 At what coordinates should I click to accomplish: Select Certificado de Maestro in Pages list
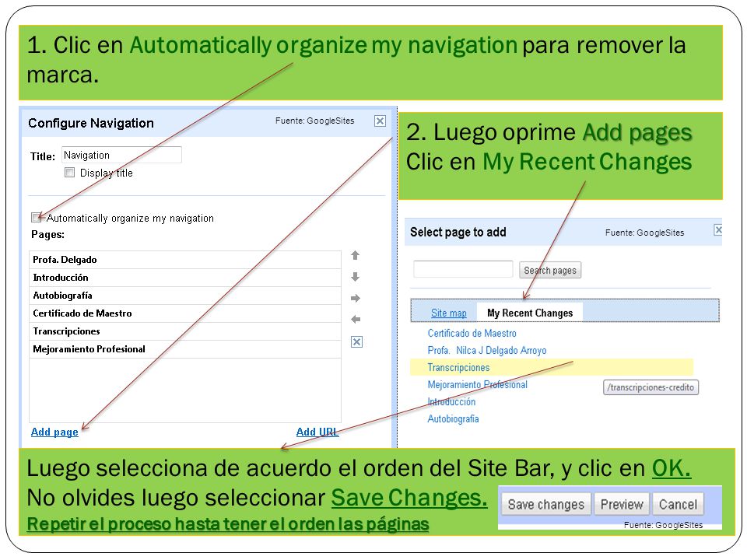click(x=185, y=313)
